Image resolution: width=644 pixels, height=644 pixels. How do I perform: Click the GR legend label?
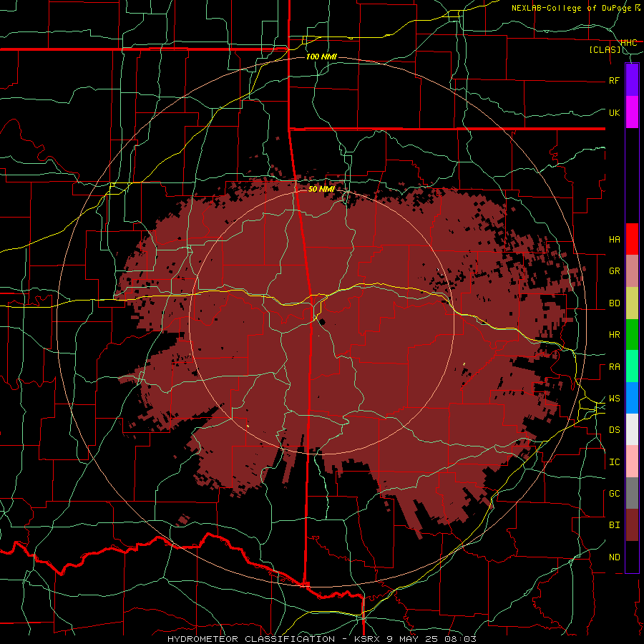(615, 271)
